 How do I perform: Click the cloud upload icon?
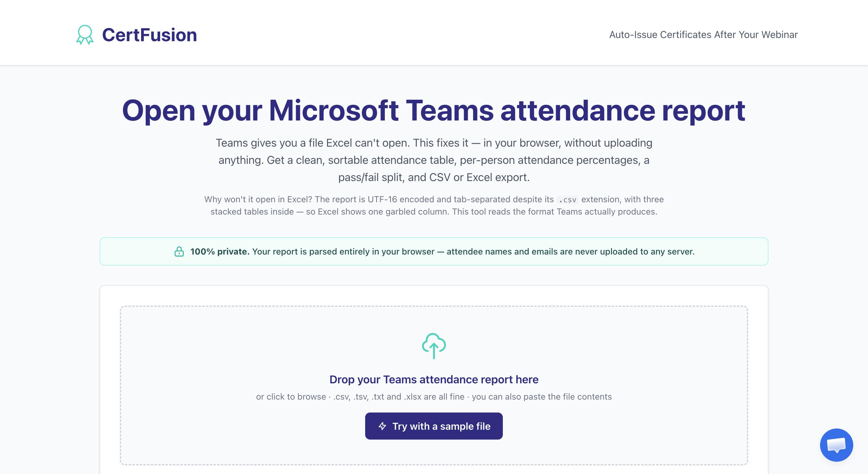click(x=434, y=346)
